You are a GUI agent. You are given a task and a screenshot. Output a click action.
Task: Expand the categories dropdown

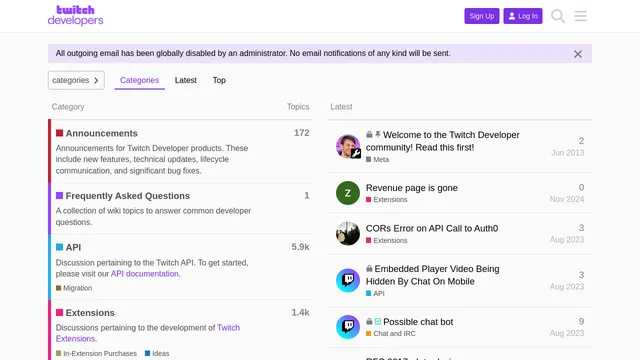coord(76,80)
